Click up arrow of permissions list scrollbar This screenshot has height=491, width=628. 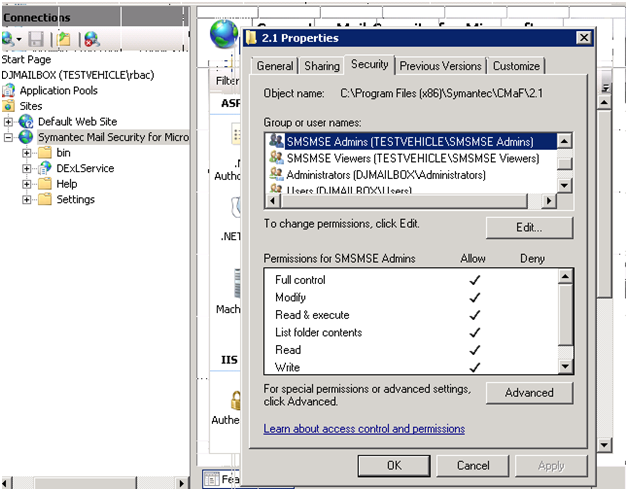pyautogui.click(x=565, y=276)
